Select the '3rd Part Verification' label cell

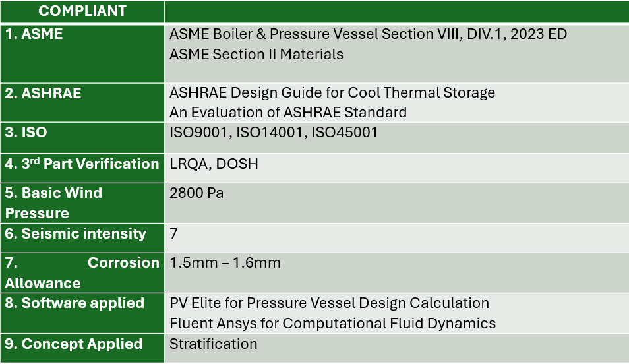point(82,168)
